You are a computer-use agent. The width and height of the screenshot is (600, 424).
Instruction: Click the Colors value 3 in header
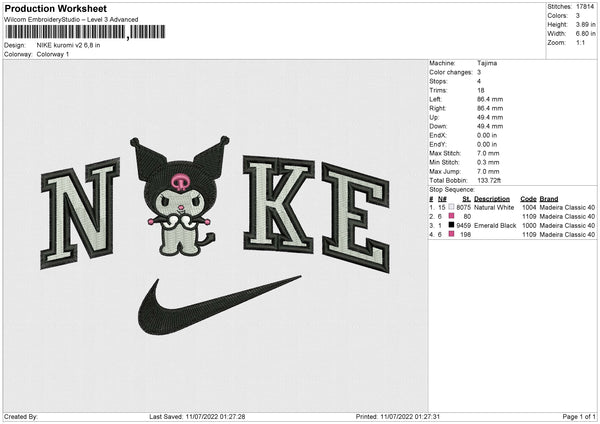(x=578, y=16)
